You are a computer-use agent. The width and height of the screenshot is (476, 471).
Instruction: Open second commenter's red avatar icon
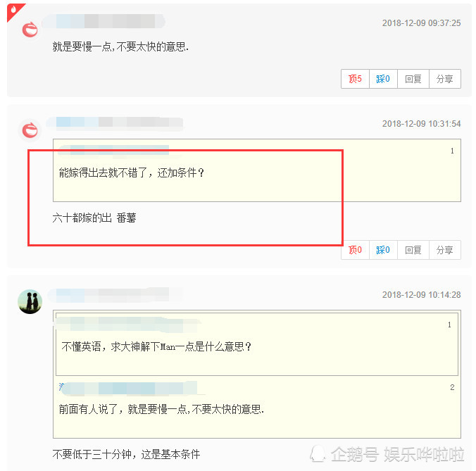(x=30, y=130)
